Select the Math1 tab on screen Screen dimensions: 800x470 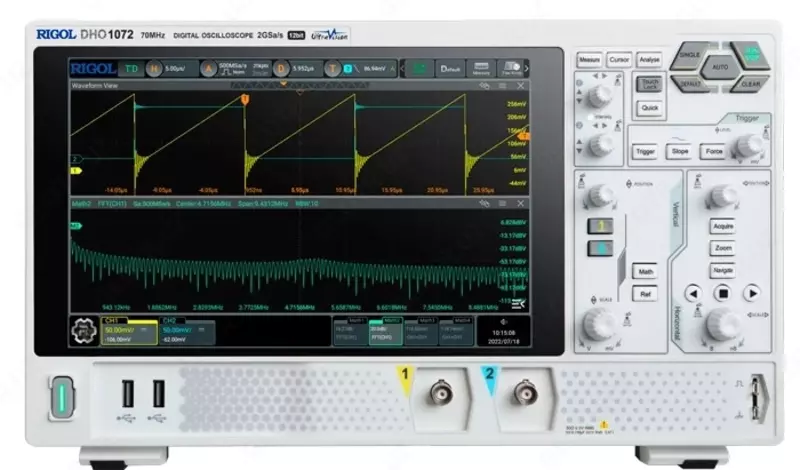pyautogui.click(x=349, y=329)
